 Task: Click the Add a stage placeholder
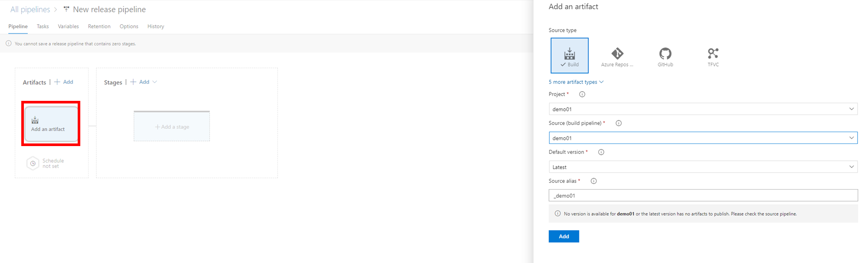(x=172, y=127)
